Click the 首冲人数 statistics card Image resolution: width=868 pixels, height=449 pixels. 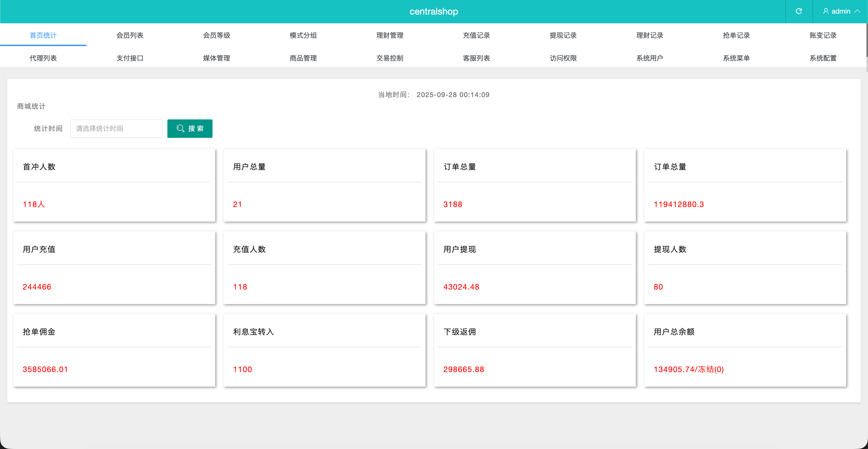(114, 185)
